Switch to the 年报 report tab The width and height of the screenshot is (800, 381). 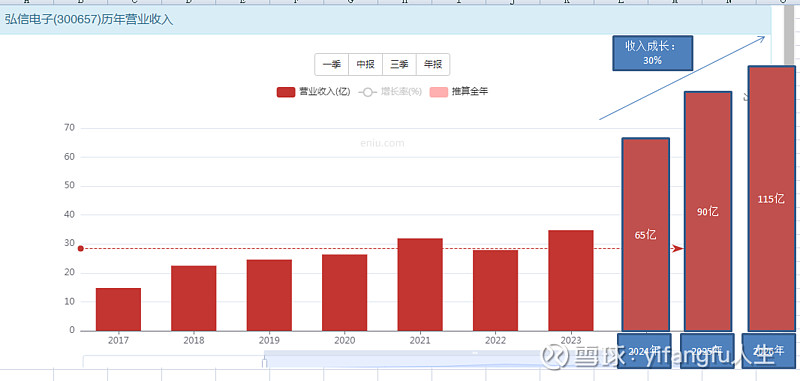click(433, 65)
